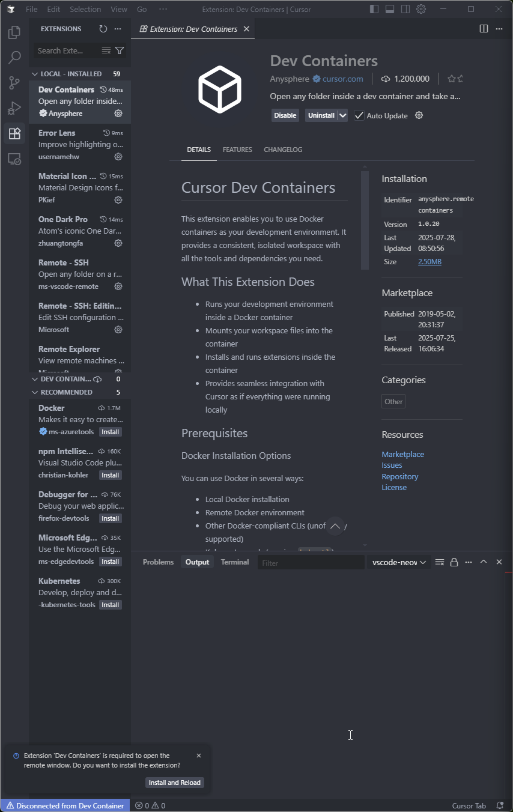513x812 pixels.
Task: Click the readme vertical scrollbar thumb
Action: pyautogui.click(x=365, y=220)
